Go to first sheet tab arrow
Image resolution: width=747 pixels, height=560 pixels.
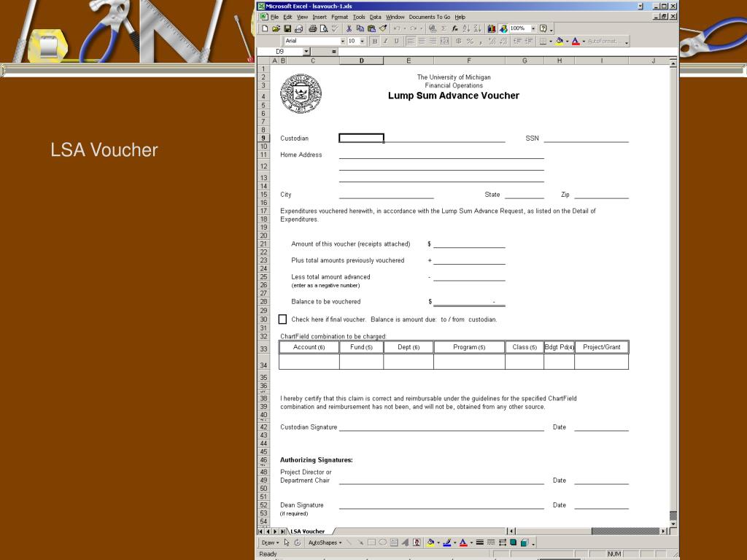pyautogui.click(x=260, y=531)
